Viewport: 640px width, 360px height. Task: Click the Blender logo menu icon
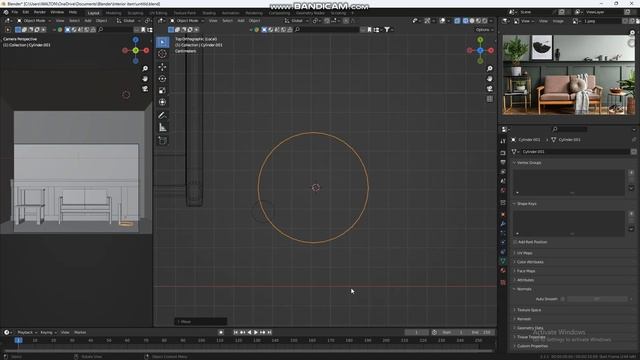[x=6, y=12]
